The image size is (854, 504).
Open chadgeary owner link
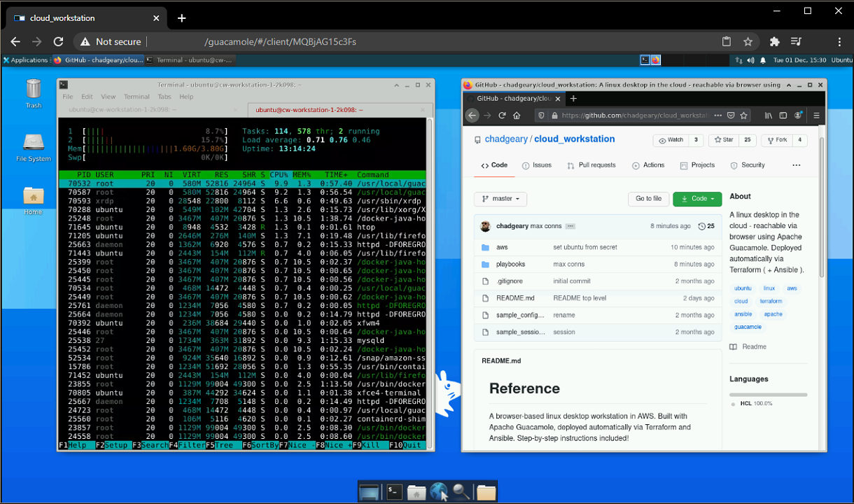click(x=506, y=139)
